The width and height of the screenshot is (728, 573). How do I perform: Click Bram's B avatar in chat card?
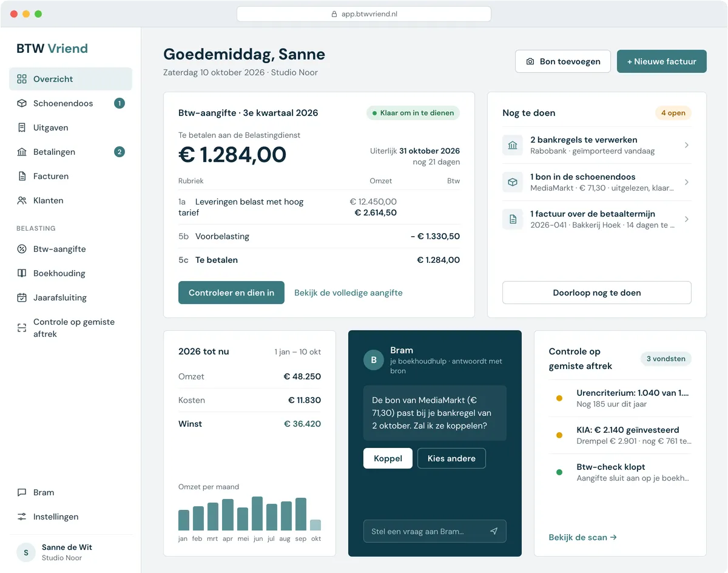(374, 360)
